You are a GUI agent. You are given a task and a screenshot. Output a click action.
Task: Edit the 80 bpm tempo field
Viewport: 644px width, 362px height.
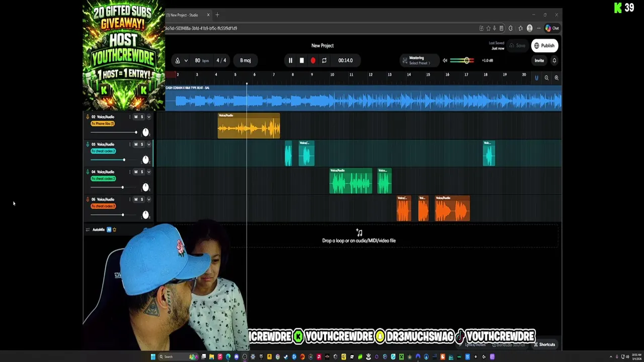tap(201, 60)
